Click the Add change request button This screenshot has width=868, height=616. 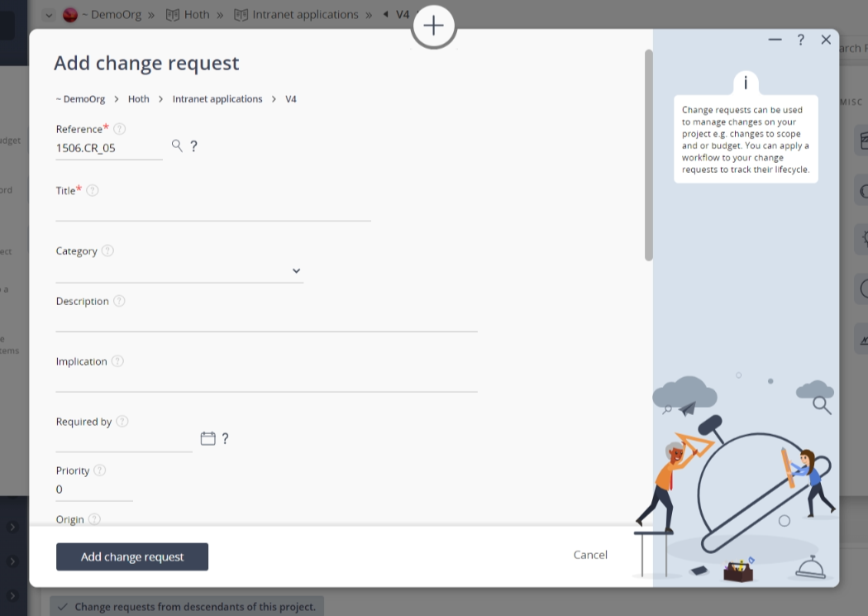coord(132,556)
